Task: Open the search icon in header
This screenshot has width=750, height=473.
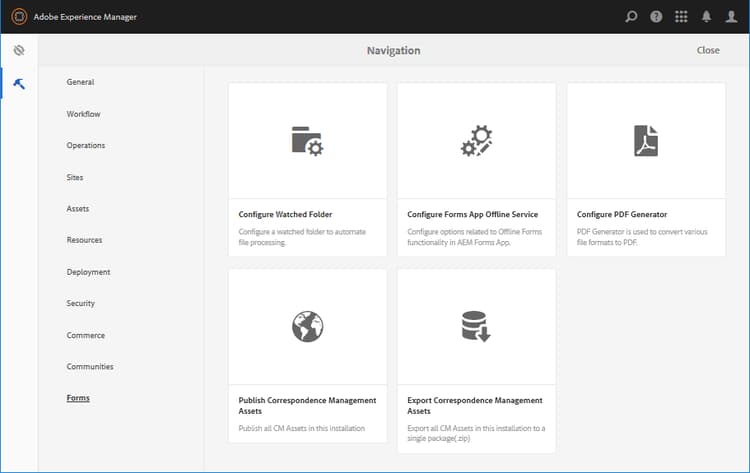Action: (x=631, y=17)
